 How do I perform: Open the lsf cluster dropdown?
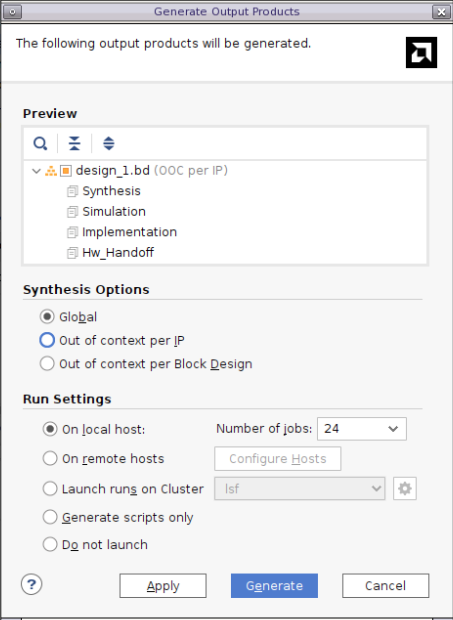pyautogui.click(x=300, y=489)
